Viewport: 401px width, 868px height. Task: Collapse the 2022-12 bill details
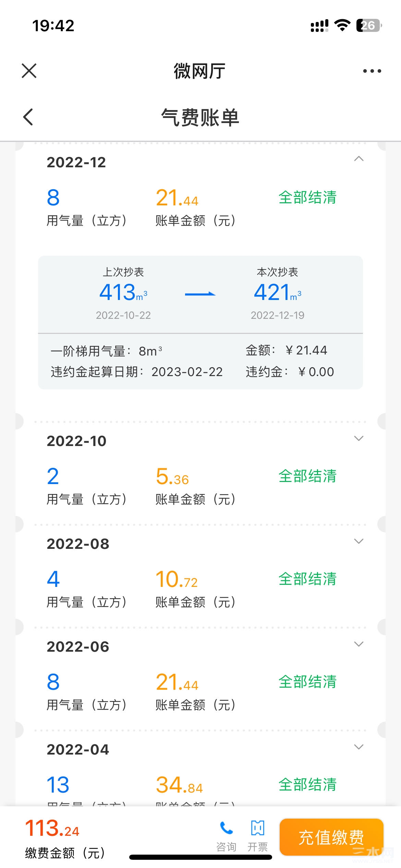[x=359, y=159]
